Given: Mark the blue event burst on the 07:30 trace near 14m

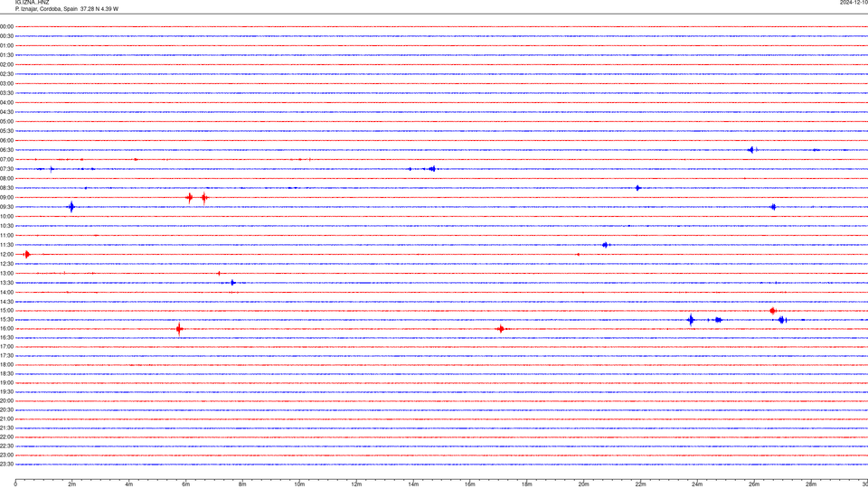Looking at the screenshot, I should pyautogui.click(x=432, y=169).
